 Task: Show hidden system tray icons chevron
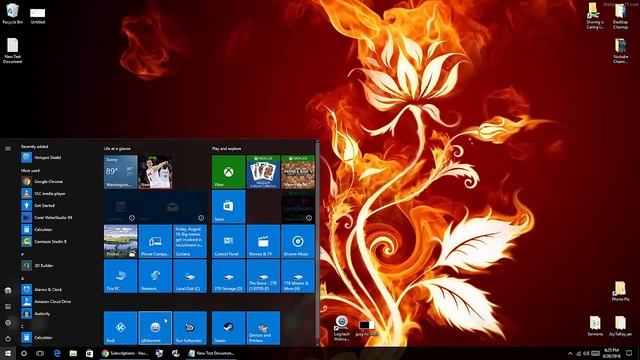(x=570, y=353)
